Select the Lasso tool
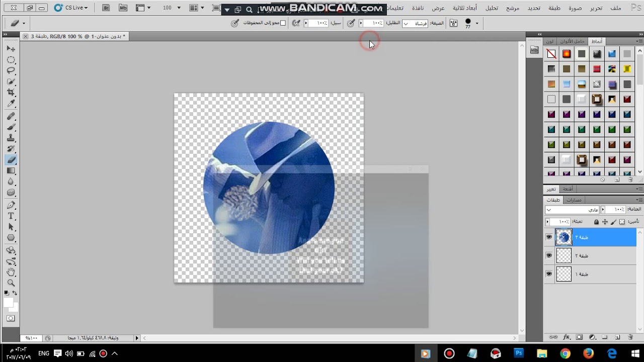This screenshot has height=362, width=644. [x=11, y=70]
